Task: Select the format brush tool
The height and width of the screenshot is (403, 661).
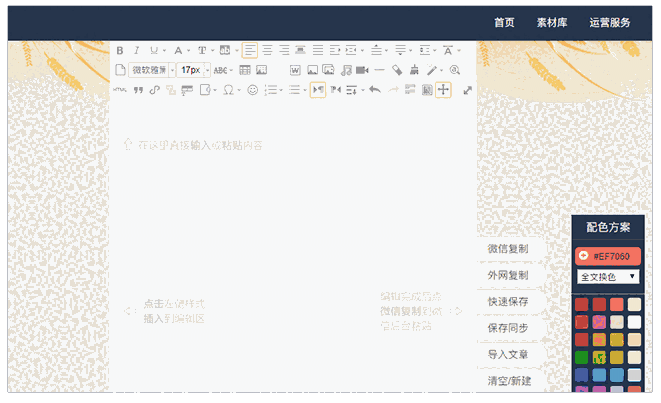Action: [414, 70]
